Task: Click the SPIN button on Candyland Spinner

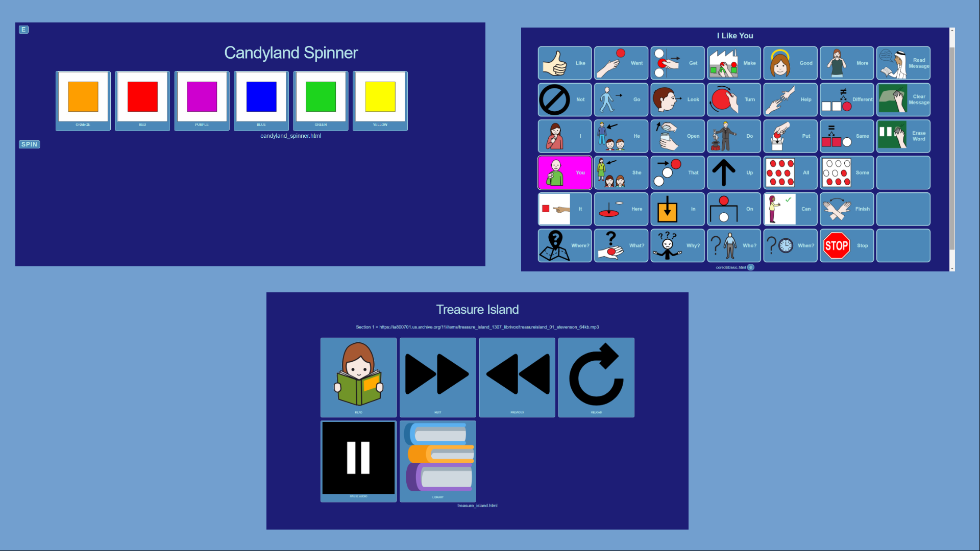Action: point(28,144)
